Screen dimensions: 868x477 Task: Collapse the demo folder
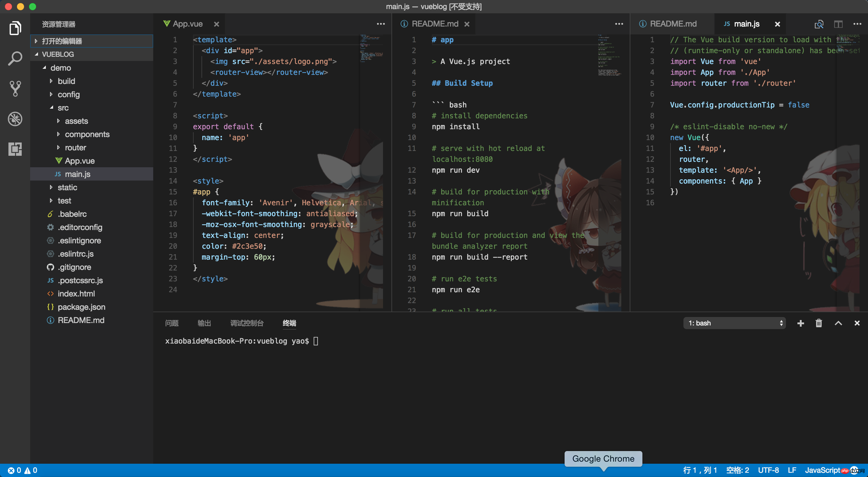point(44,68)
